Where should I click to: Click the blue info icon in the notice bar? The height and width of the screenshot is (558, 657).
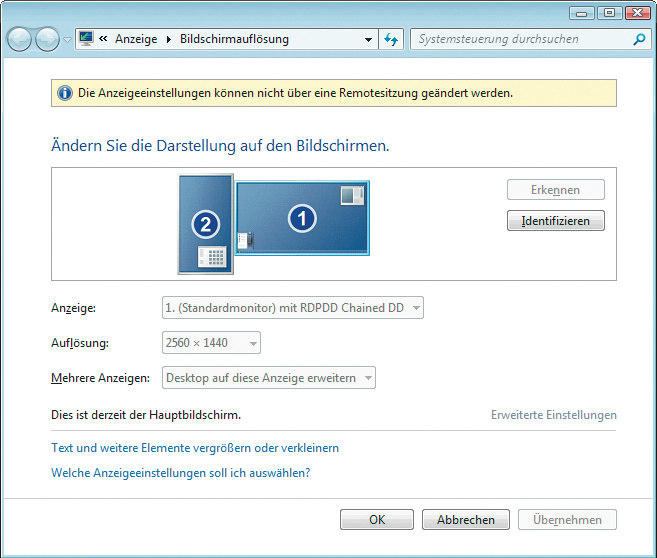(65, 93)
